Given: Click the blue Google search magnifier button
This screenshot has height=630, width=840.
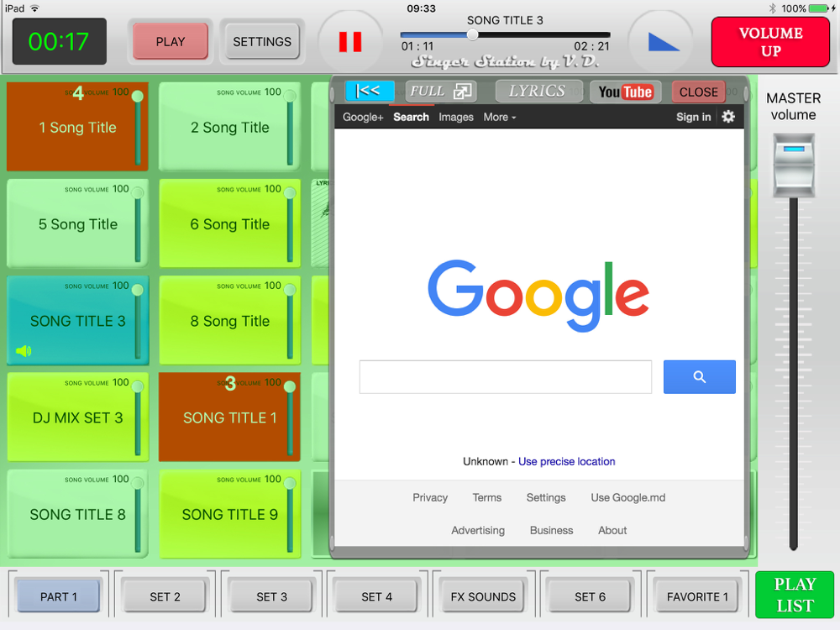Looking at the screenshot, I should coord(699,377).
